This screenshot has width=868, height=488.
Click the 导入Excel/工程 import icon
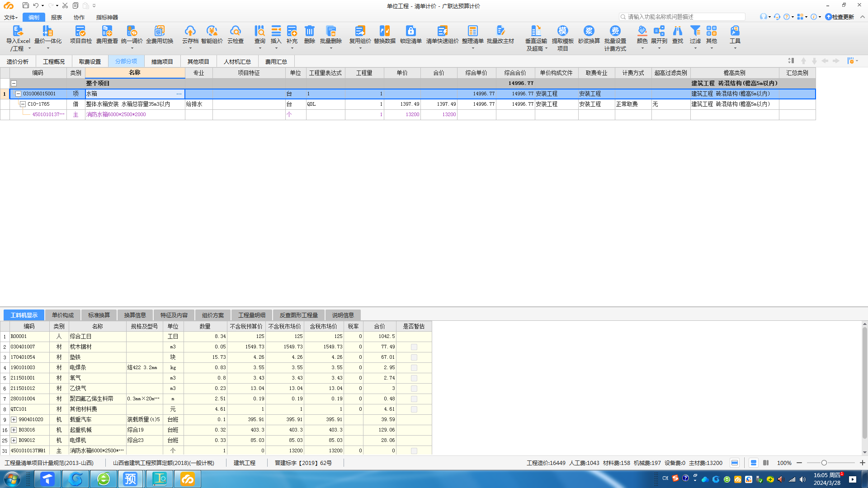coord(18,31)
